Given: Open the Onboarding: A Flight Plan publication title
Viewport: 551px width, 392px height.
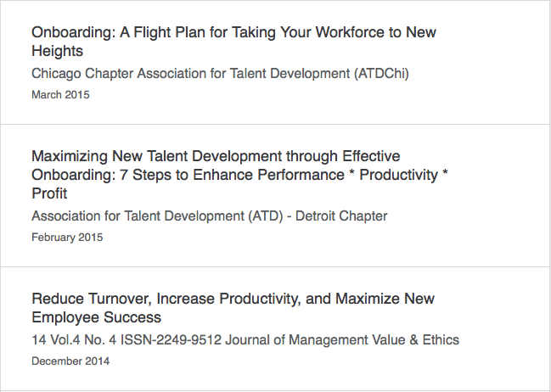Looking at the screenshot, I should pos(233,42).
